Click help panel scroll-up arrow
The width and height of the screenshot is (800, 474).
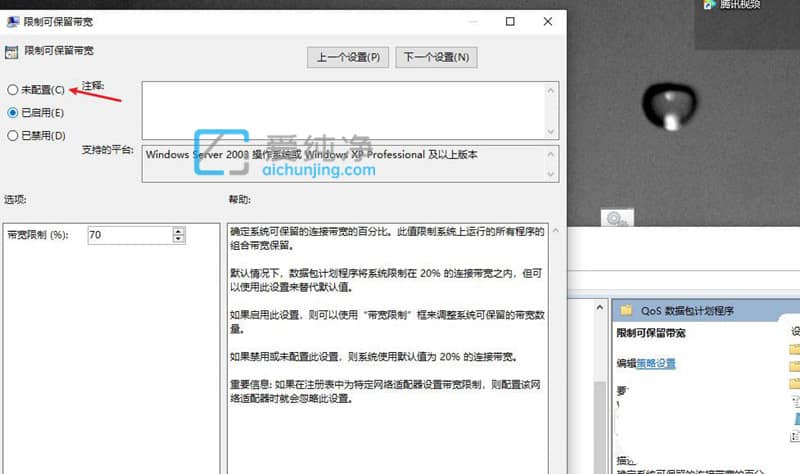click(x=556, y=231)
